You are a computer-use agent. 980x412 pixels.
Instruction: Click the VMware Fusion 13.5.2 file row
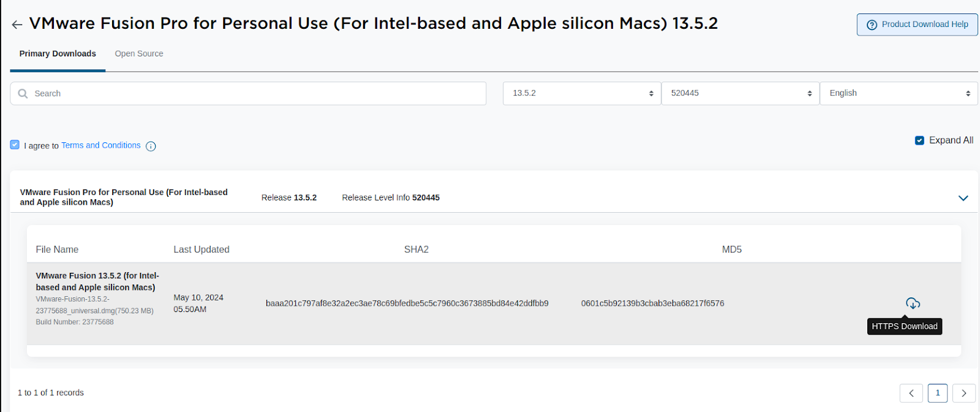pos(494,303)
